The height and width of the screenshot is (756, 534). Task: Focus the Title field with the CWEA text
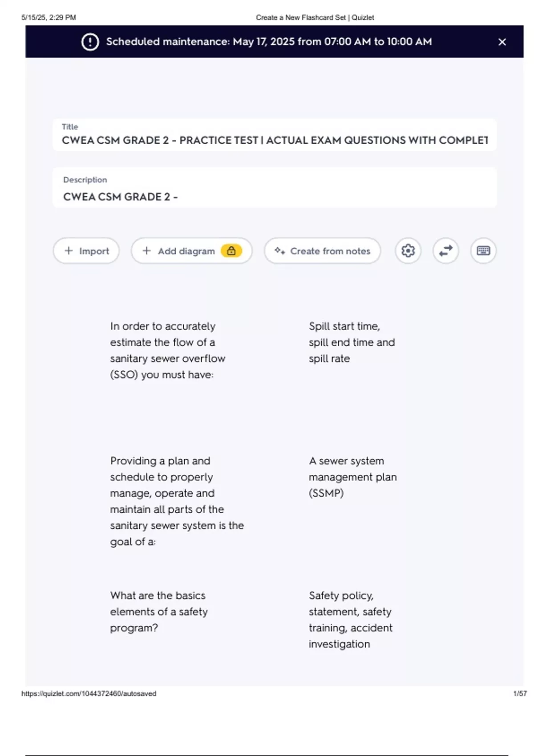click(275, 140)
